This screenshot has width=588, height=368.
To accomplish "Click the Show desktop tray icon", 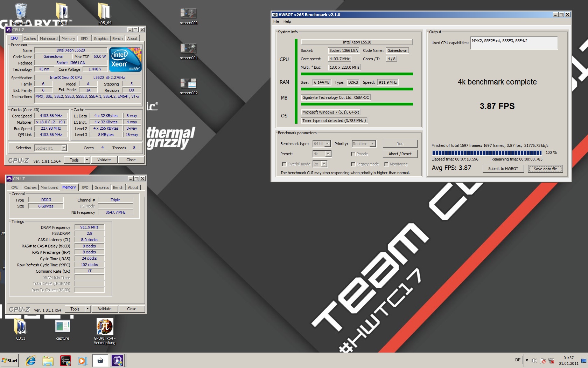I will click(583, 361).
